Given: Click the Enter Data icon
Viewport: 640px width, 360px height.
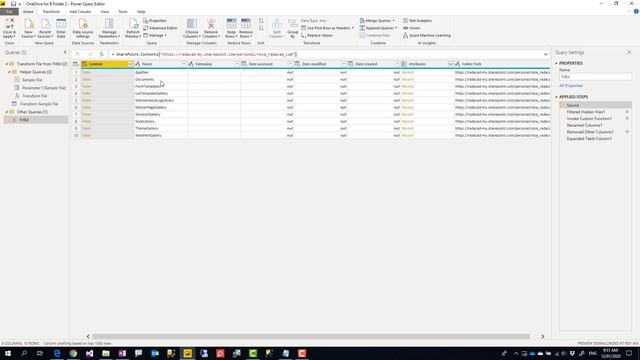Looking at the screenshot, I should pos(61,24).
